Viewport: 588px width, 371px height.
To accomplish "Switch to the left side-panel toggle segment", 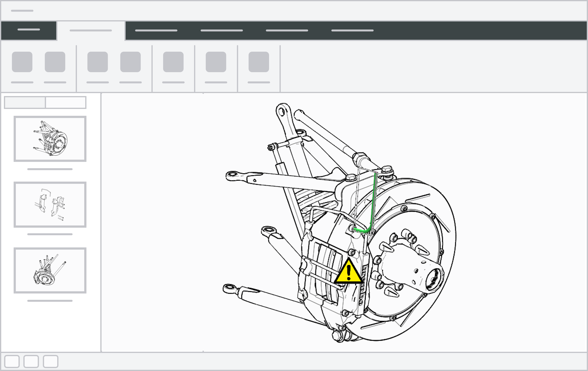I will coord(25,102).
